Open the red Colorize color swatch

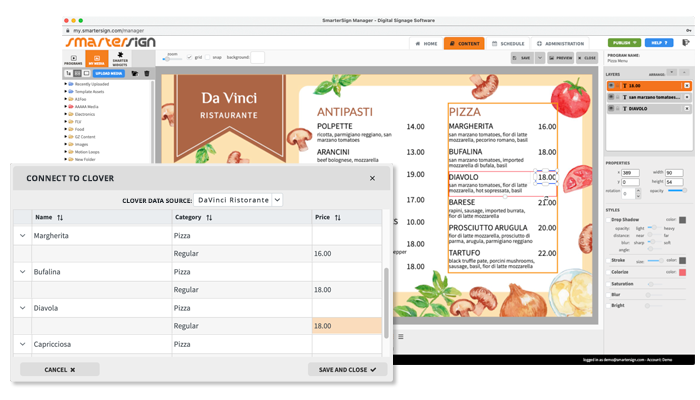[x=683, y=272]
